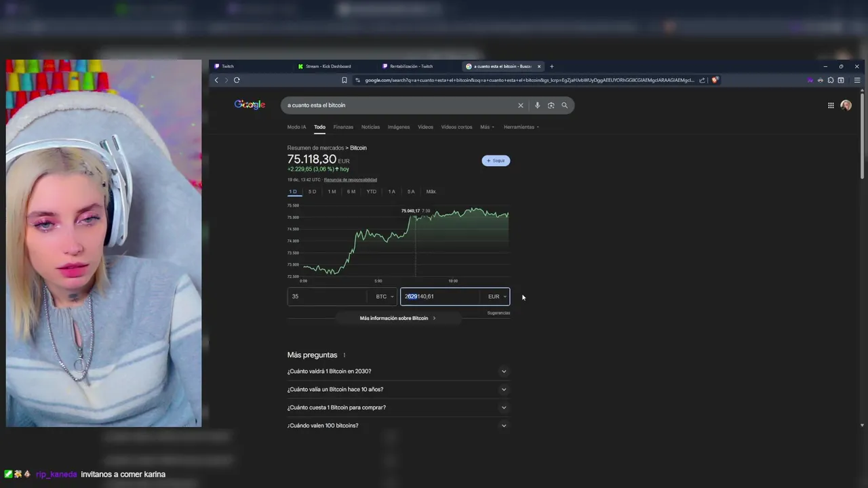Click the Bitcoin price chart line
The width and height of the screenshot is (868, 488).
point(406,243)
